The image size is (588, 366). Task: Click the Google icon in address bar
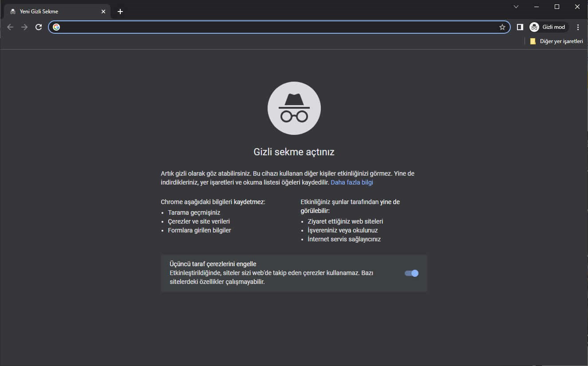coord(56,27)
